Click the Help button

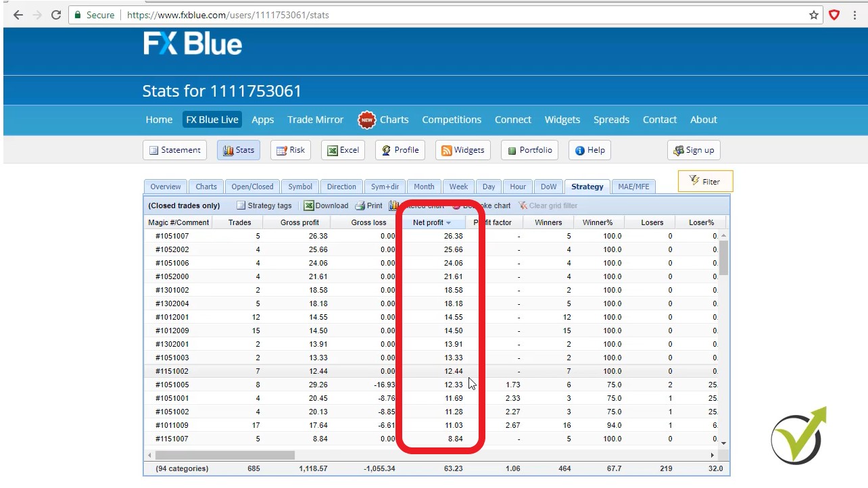tap(589, 150)
